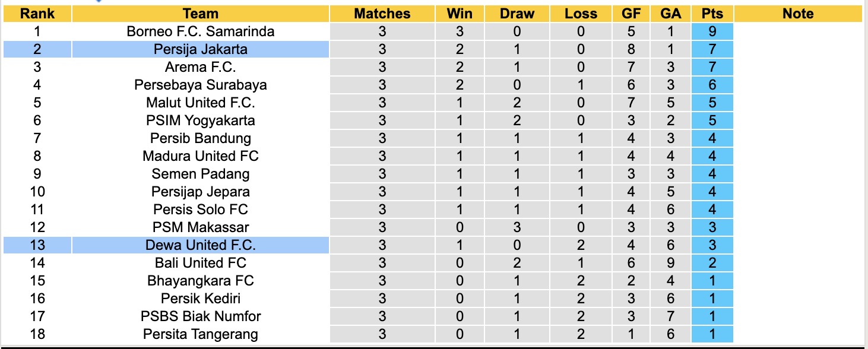Click the highlighted Dewa United F.C. cell
Viewport: 868px width, 349px height.
click(201, 245)
